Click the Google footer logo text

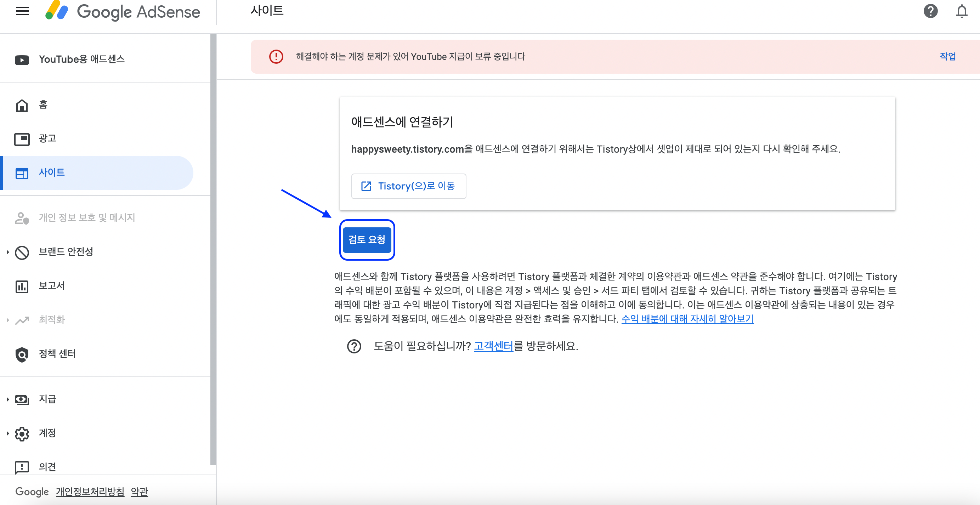point(32,492)
